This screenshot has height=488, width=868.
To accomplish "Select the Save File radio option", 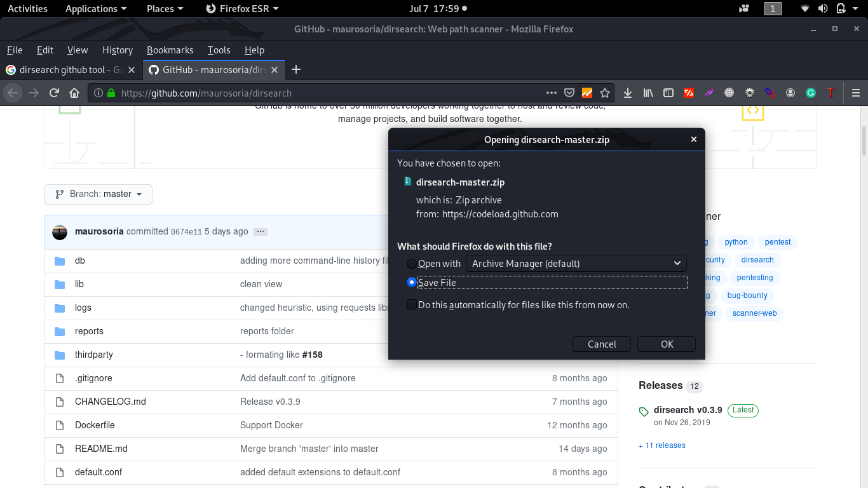I will point(412,282).
